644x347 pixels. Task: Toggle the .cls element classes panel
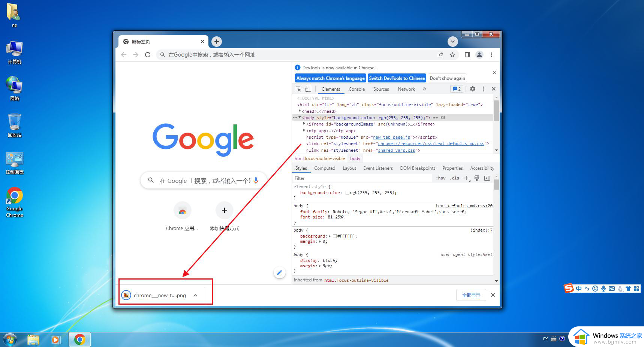(x=454, y=178)
